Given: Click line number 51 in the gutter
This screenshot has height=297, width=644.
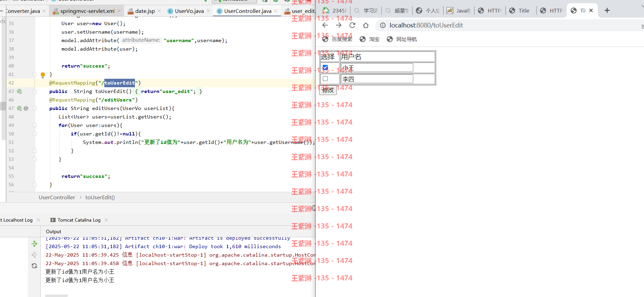Looking at the screenshot, I should 11,142.
